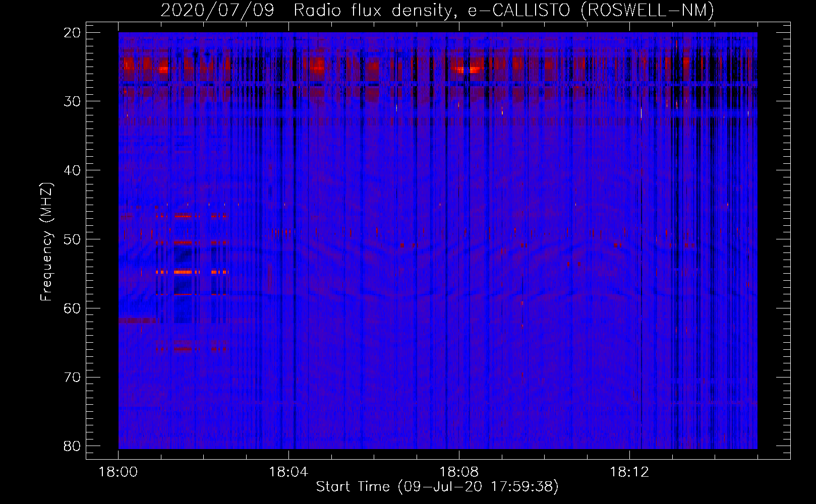Click the 70 frequency tick label
Viewport: 816px width, 504px height.
pos(73,377)
